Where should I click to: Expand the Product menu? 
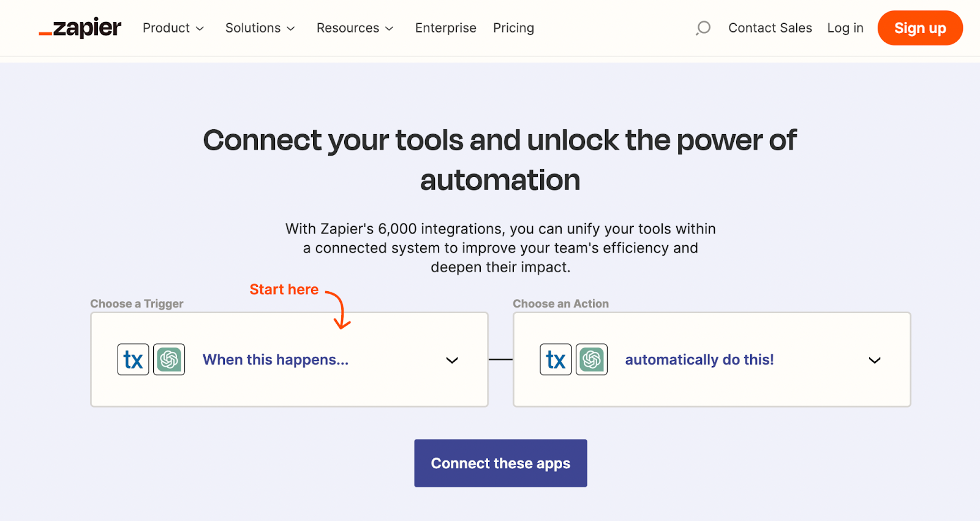tap(173, 28)
